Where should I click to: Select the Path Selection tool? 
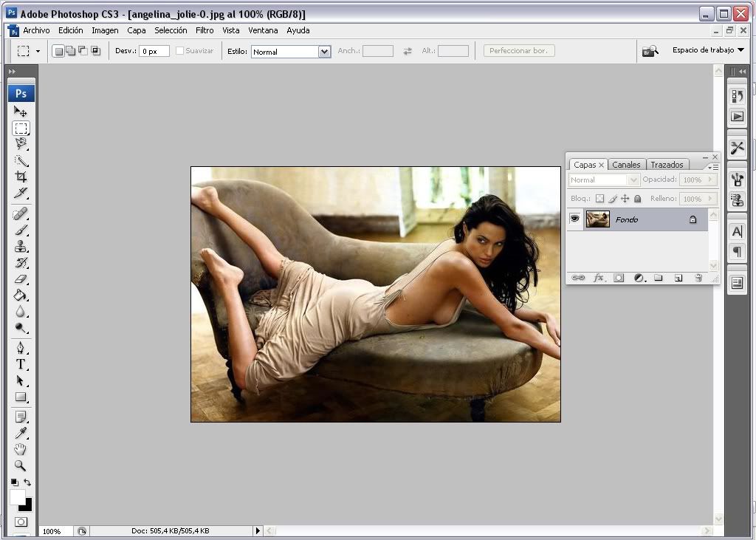[20, 380]
